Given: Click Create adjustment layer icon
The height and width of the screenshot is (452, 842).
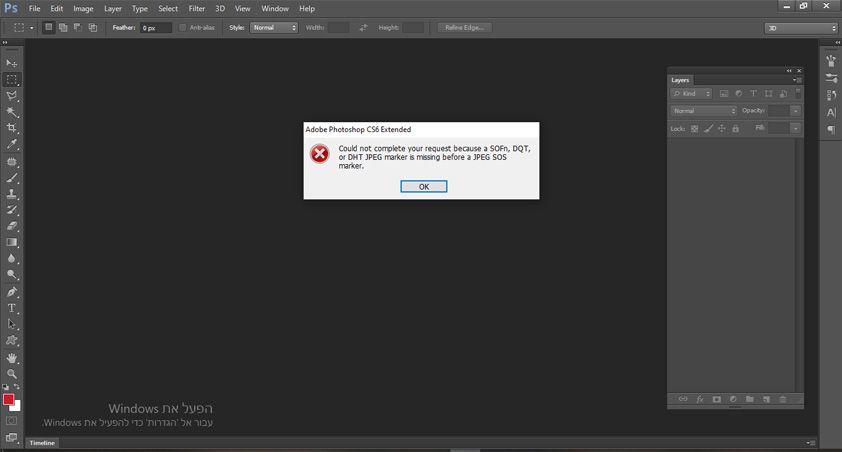Looking at the screenshot, I should 733,399.
